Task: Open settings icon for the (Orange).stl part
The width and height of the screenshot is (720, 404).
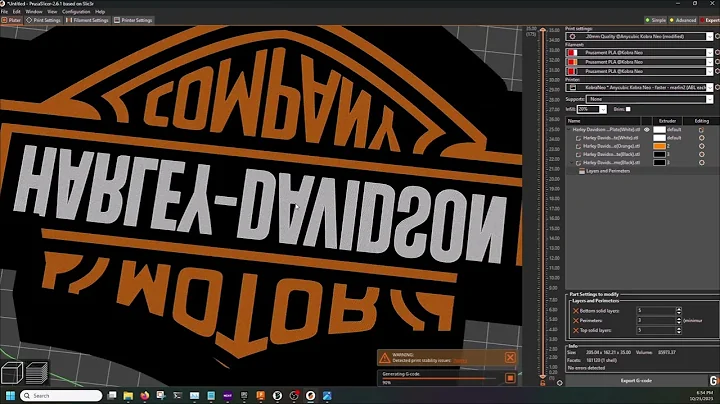Action: point(701,146)
